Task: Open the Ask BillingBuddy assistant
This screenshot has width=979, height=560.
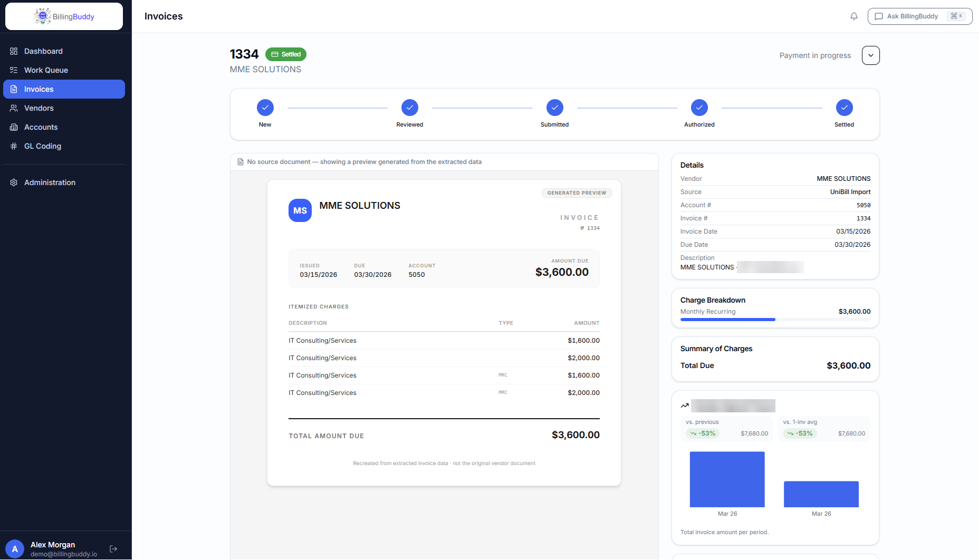Action: (920, 16)
